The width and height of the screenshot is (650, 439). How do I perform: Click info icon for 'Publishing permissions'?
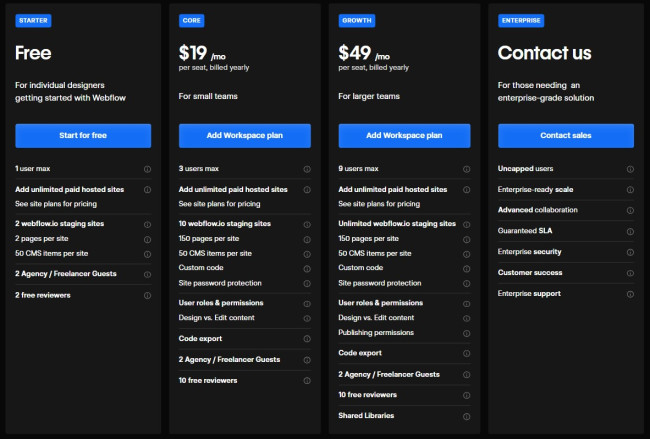[467, 332]
